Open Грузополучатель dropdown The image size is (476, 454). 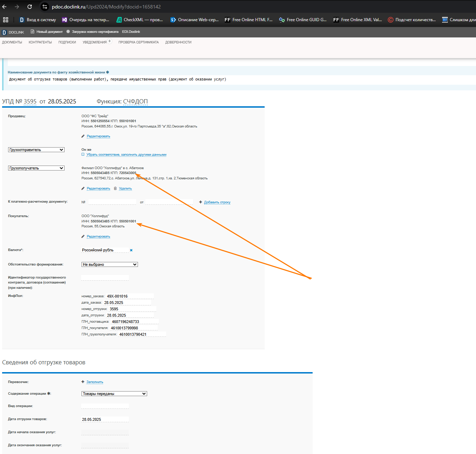point(36,168)
